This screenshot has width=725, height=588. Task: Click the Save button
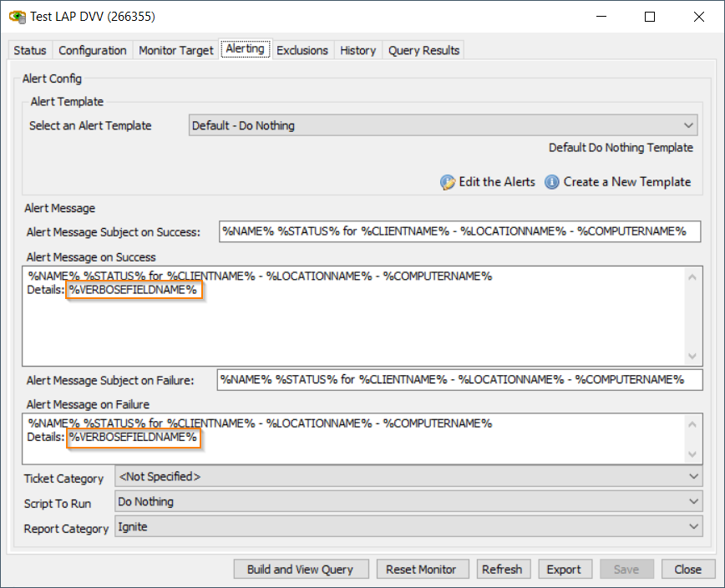pyautogui.click(x=626, y=569)
